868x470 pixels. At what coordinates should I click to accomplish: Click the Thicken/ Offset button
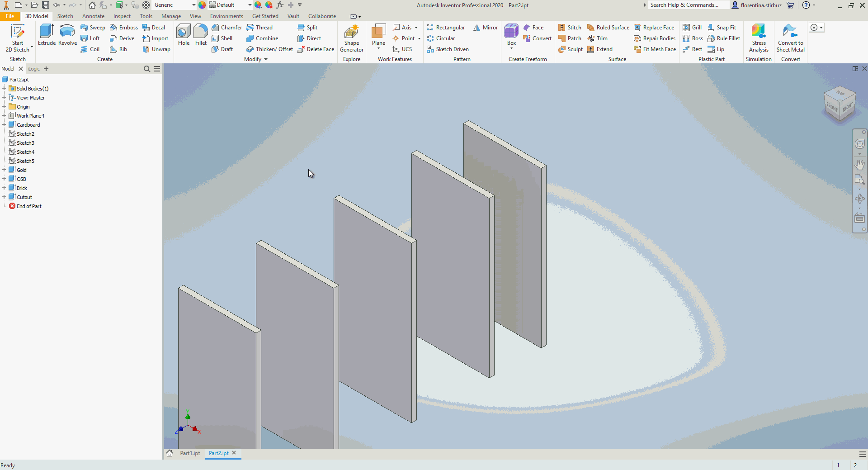pyautogui.click(x=269, y=49)
